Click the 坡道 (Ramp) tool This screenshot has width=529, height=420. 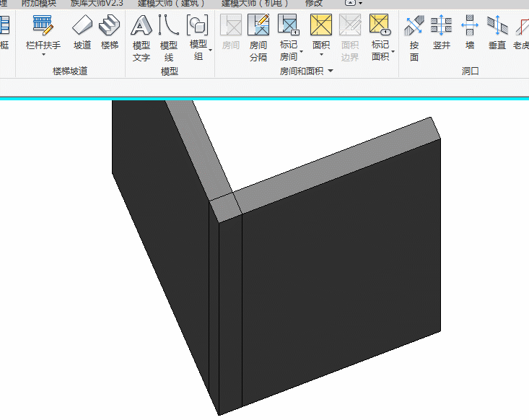82,27
